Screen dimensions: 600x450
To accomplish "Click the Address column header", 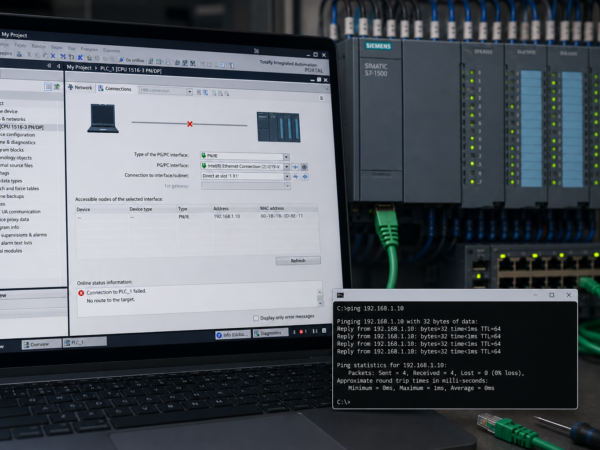I will tap(221, 209).
